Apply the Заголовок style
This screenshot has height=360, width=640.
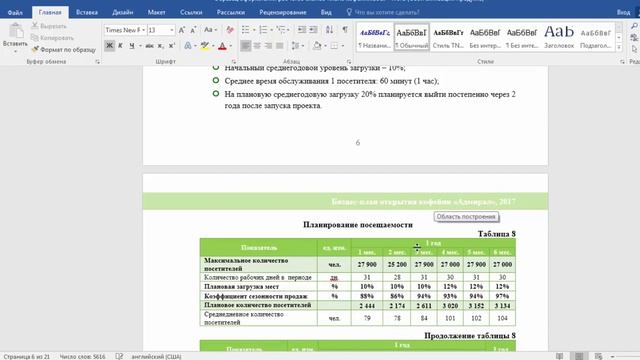(559, 37)
